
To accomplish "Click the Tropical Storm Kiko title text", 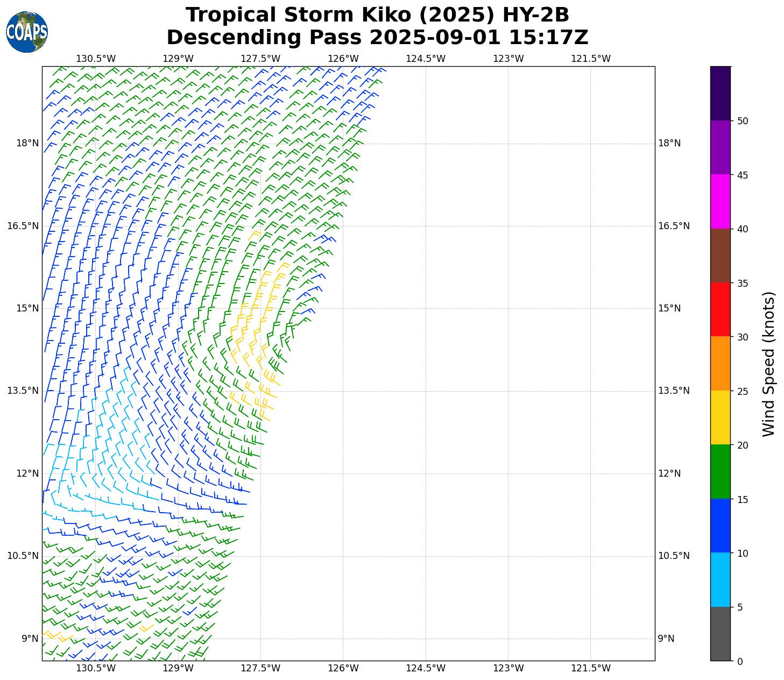I will coord(377,15).
